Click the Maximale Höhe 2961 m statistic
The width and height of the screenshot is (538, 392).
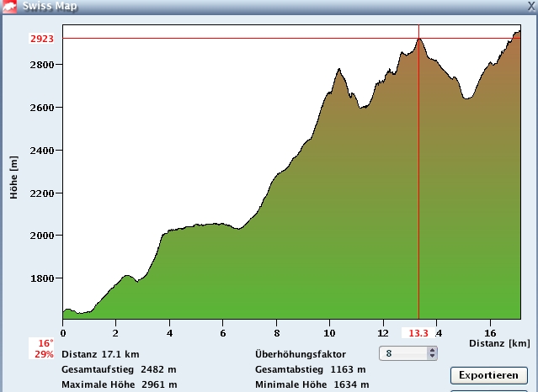pyautogui.click(x=119, y=384)
